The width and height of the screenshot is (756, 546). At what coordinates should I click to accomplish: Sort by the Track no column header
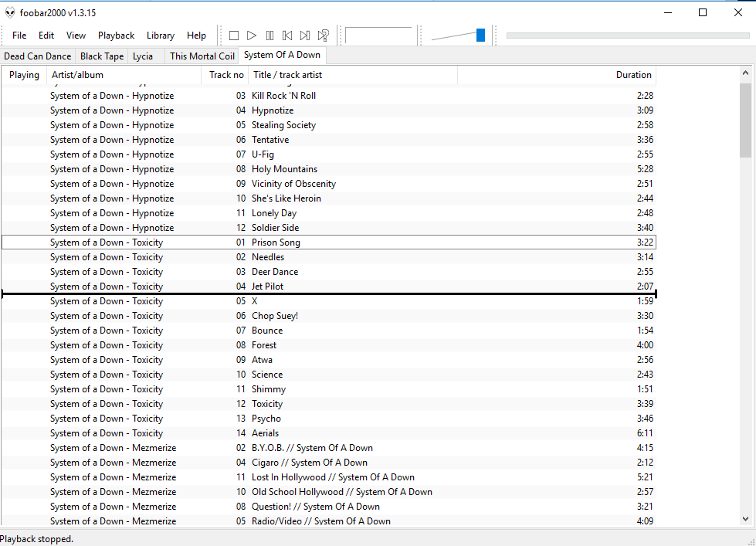point(225,75)
